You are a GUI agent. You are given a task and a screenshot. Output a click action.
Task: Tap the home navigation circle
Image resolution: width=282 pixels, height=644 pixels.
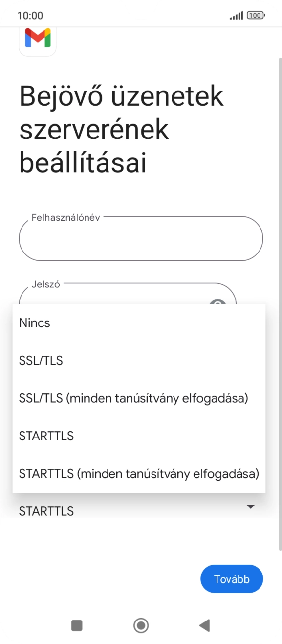[x=141, y=625]
